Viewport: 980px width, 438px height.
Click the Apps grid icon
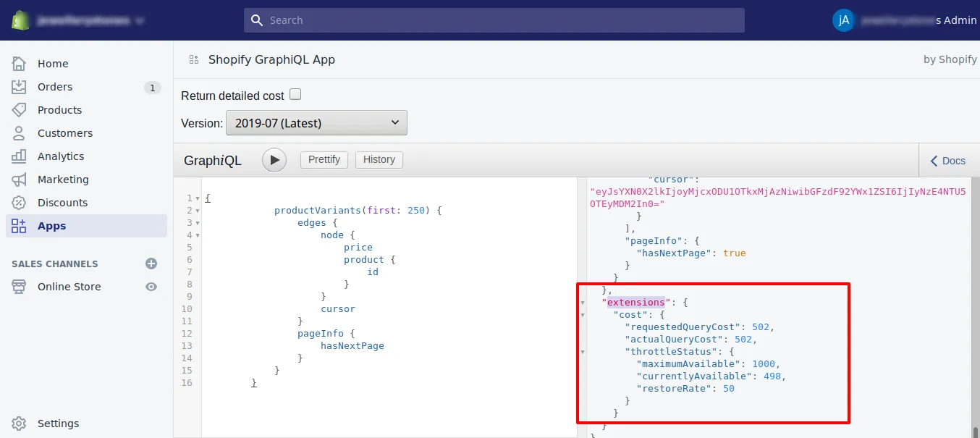coord(20,226)
